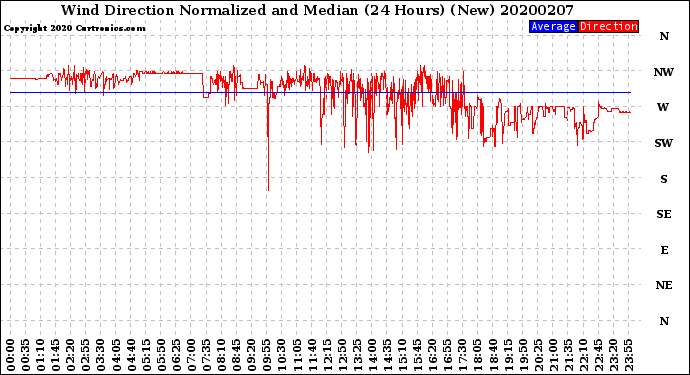Click the '04:40' time label
This screenshot has height=375, width=690.
click(131, 355)
